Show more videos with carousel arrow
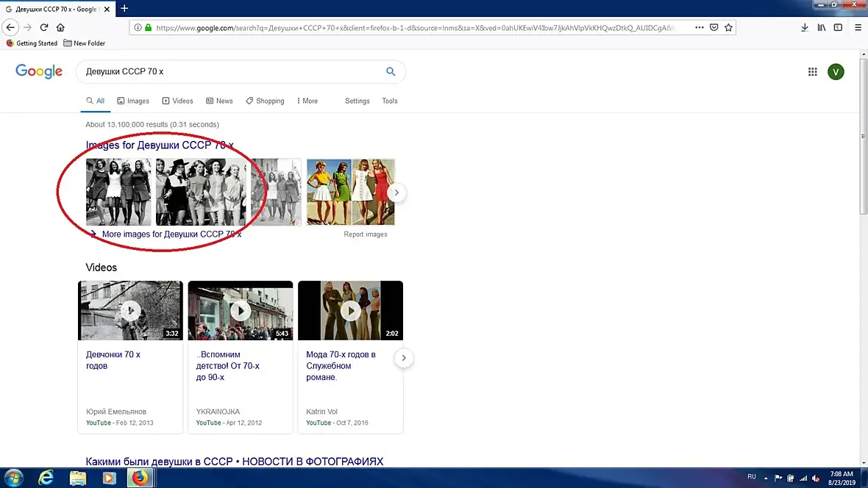The height and width of the screenshot is (488, 868). pyautogui.click(x=404, y=358)
